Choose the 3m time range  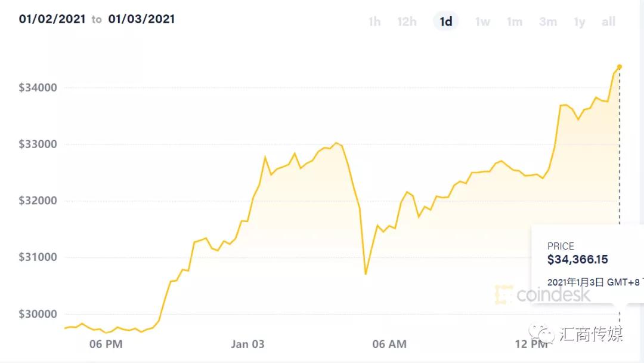[x=547, y=21]
